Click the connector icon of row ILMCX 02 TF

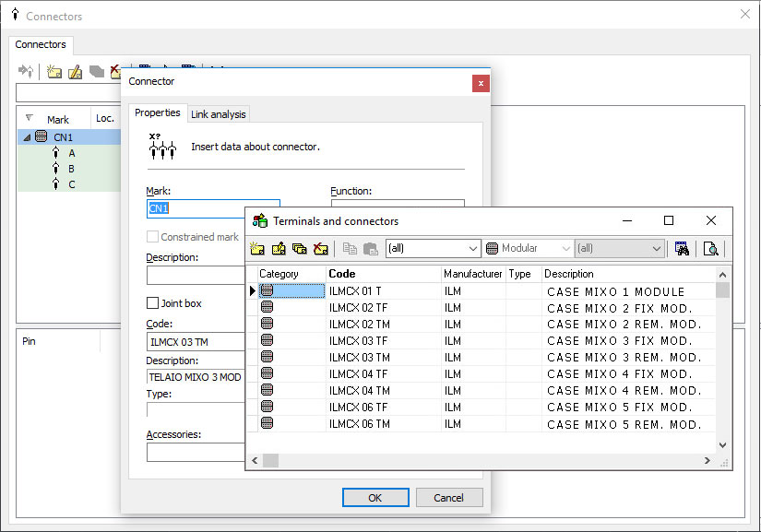267,307
